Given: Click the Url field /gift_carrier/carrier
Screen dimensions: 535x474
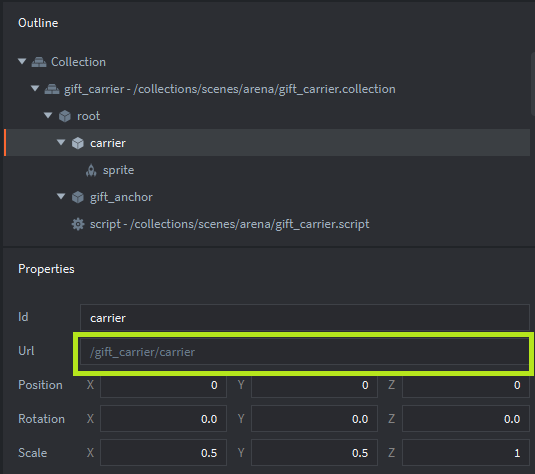Looking at the screenshot, I should (x=304, y=352).
